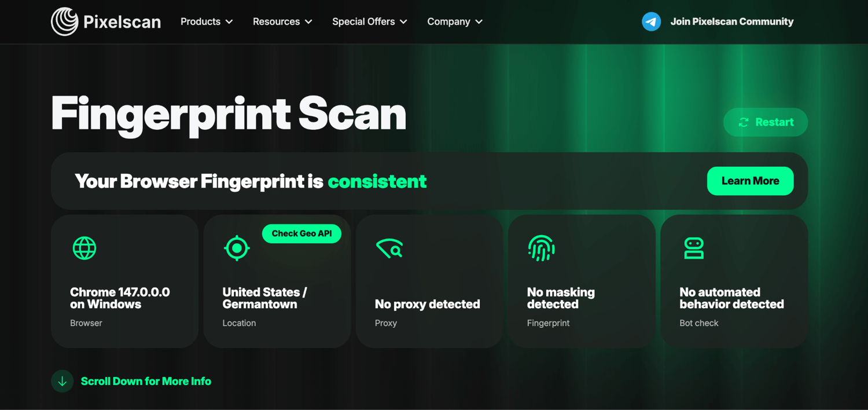This screenshot has width=868, height=410.
Task: Expand the Special Offers chevron
Action: pyautogui.click(x=403, y=21)
